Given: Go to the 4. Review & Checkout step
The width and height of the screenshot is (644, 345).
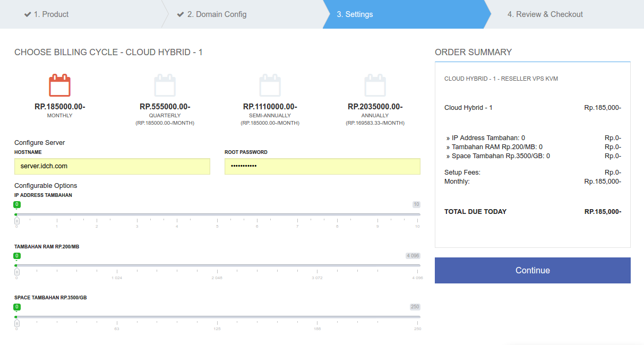Looking at the screenshot, I should 545,14.
